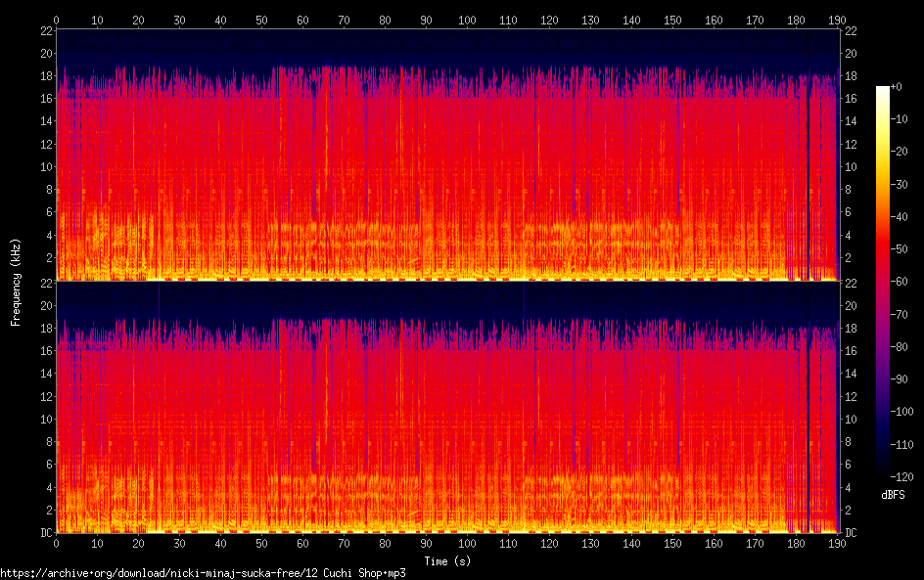
Task: Click the upper channel spectrogram plot
Action: tap(447, 155)
